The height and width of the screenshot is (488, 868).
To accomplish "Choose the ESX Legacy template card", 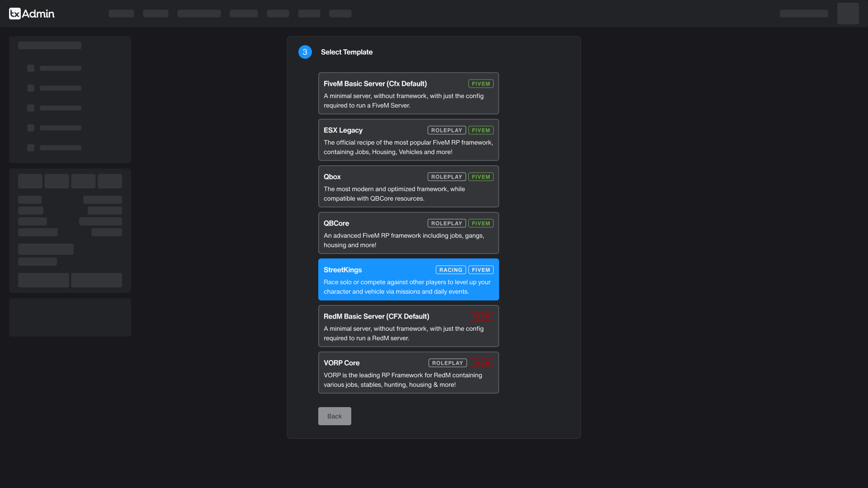I will pos(408,140).
